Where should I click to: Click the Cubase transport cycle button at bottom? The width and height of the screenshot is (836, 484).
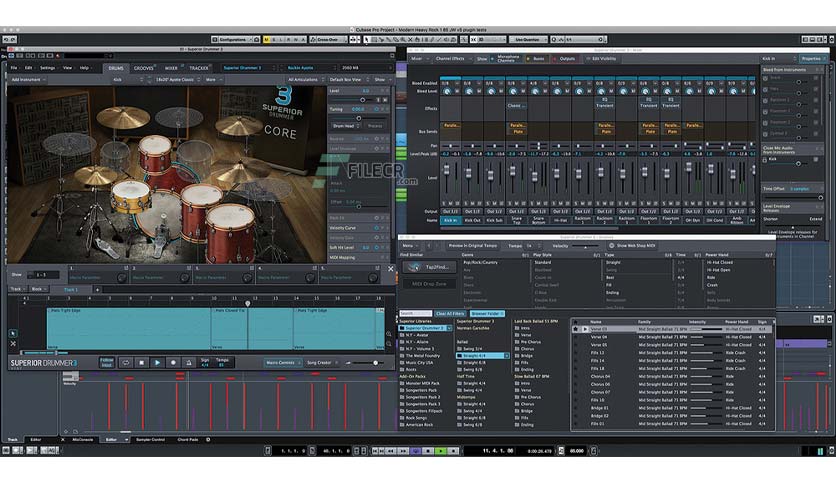(x=415, y=451)
